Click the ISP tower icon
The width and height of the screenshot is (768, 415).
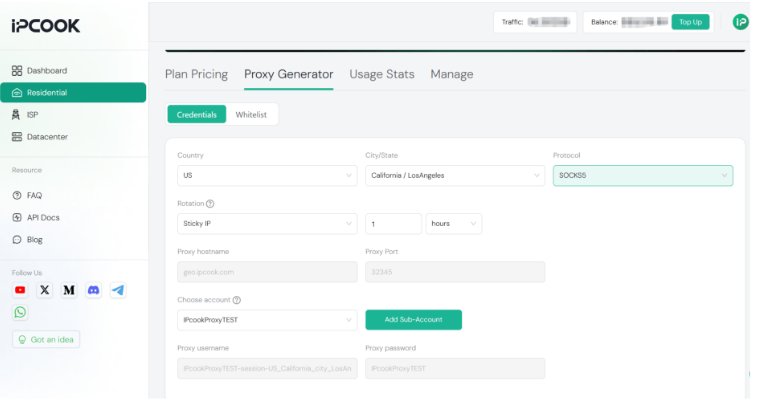coord(16,115)
